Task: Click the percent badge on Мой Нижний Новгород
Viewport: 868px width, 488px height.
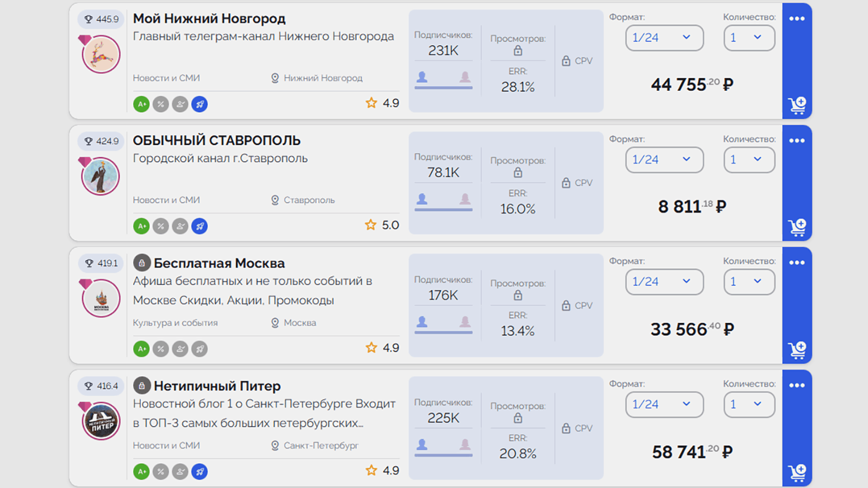Action: tap(161, 104)
